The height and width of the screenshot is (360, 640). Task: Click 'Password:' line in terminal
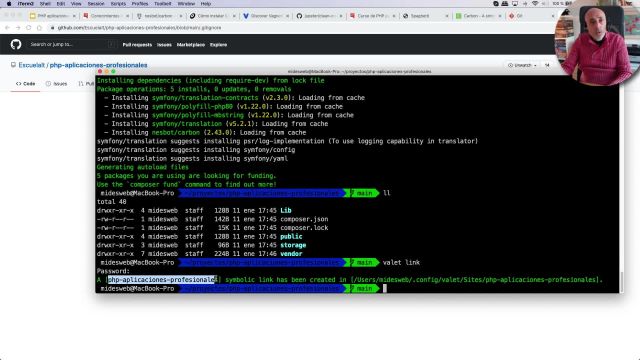click(113, 271)
